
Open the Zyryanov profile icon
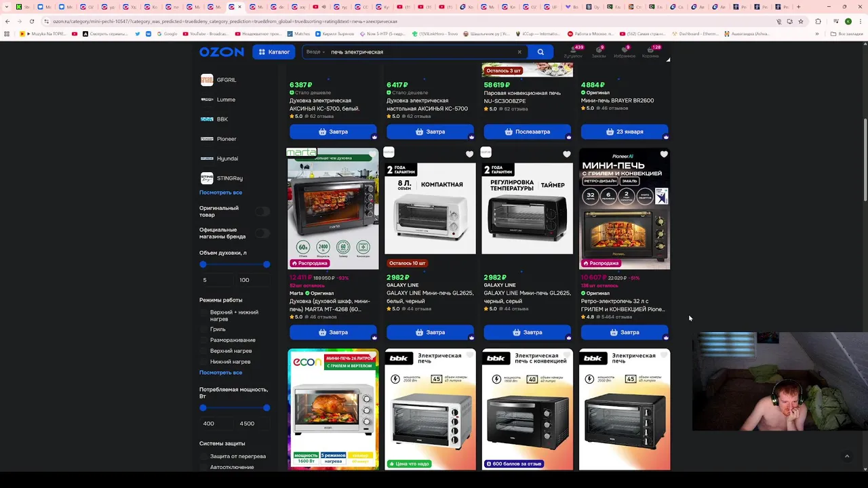point(573,52)
